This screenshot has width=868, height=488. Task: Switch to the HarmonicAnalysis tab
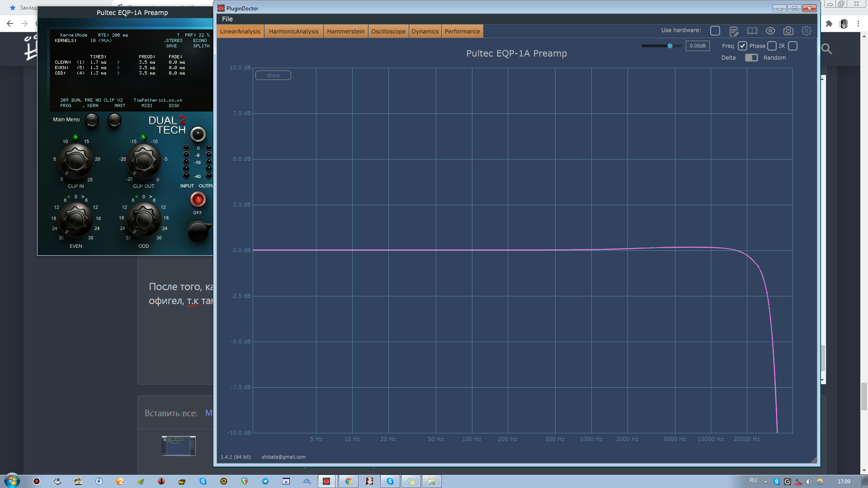293,31
